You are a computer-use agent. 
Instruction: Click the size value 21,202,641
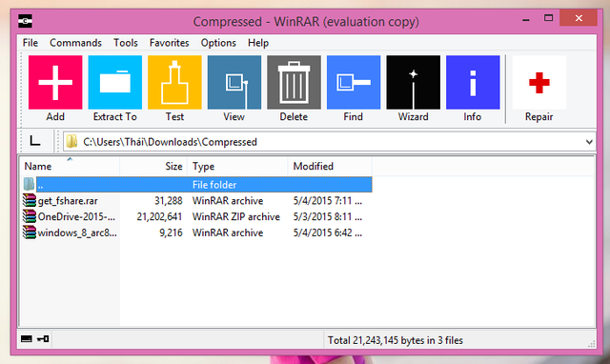tap(159, 217)
